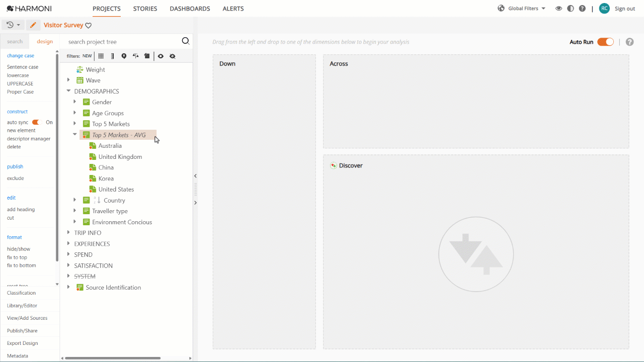Click the descriptor manager option
This screenshot has height=362, width=644.
[x=29, y=139]
